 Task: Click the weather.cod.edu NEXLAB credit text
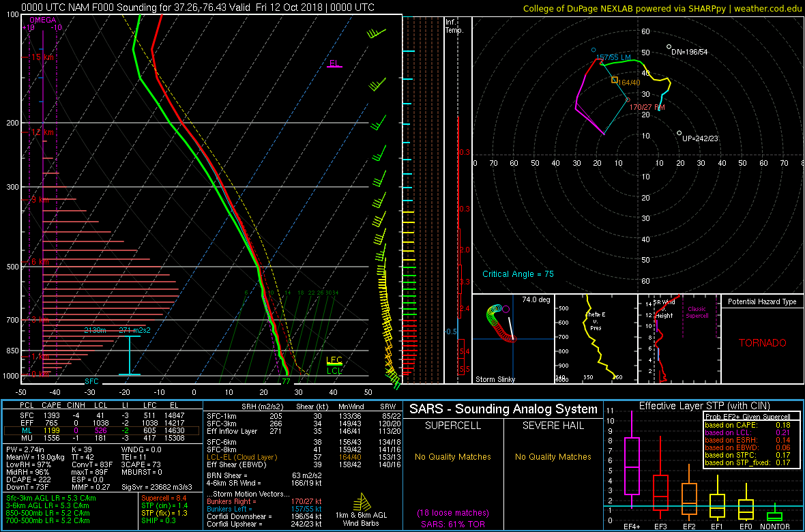tap(662, 8)
